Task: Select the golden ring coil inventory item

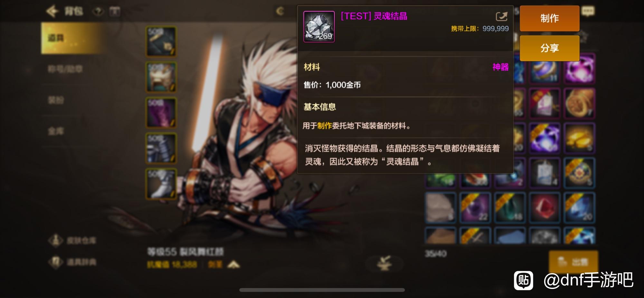Action: (x=580, y=103)
